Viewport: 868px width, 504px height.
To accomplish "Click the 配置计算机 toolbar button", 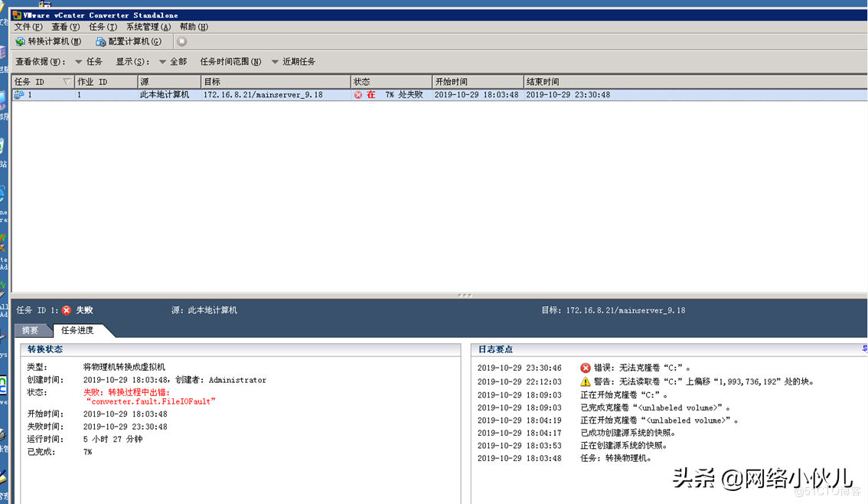I will point(129,41).
